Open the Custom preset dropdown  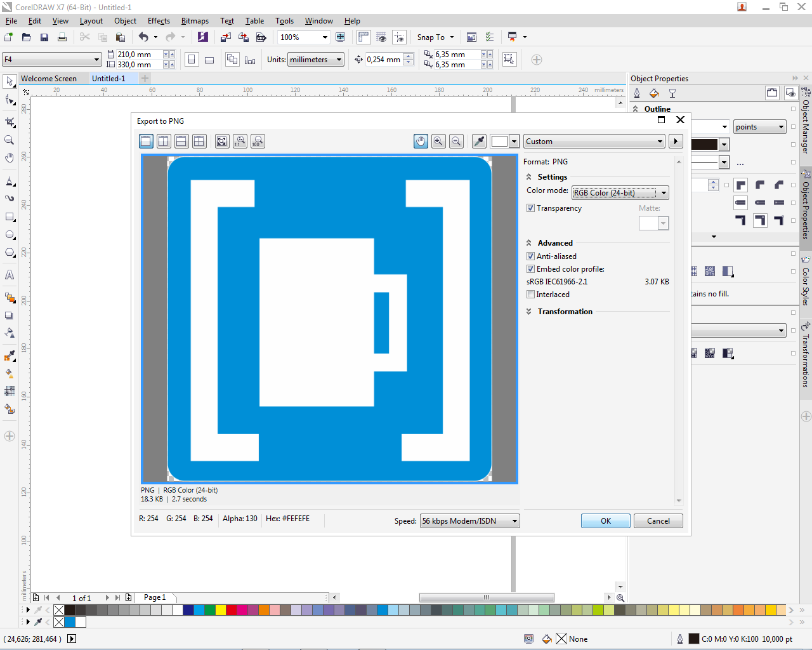point(594,142)
